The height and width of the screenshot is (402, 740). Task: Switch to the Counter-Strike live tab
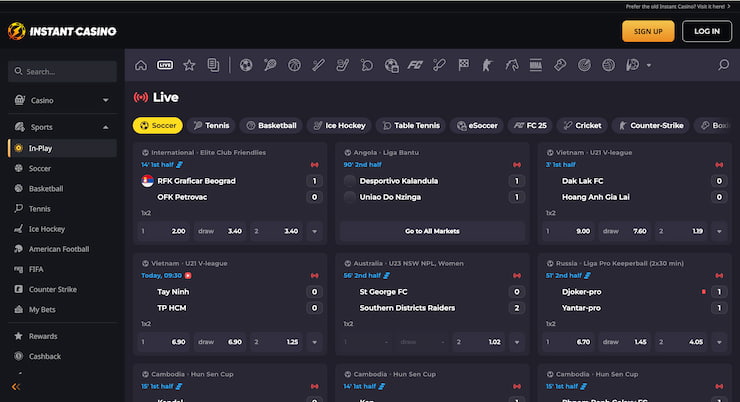pos(651,126)
